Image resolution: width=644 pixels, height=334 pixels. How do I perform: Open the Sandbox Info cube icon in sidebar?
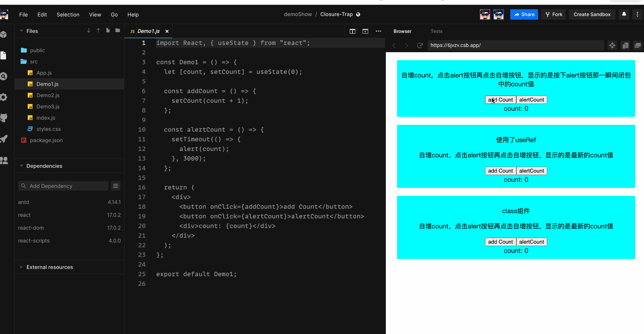coord(4,35)
